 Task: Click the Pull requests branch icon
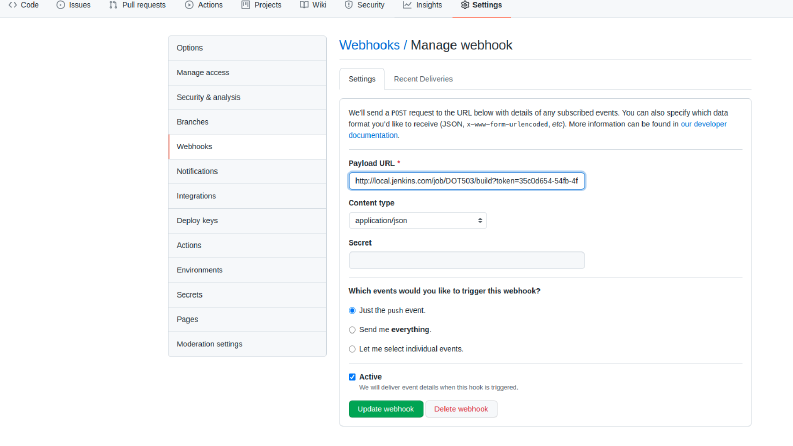point(113,5)
